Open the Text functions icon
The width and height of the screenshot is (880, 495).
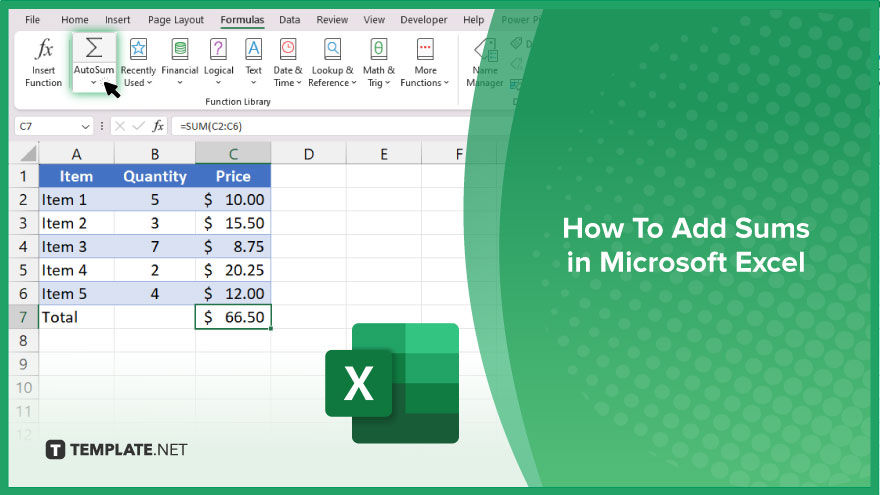[x=254, y=49]
